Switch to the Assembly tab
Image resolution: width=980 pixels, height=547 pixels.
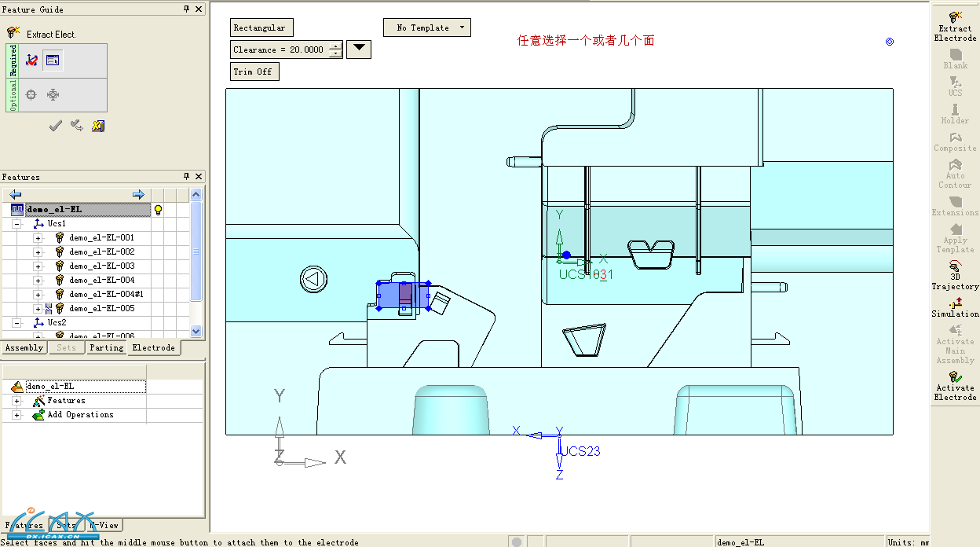point(24,347)
